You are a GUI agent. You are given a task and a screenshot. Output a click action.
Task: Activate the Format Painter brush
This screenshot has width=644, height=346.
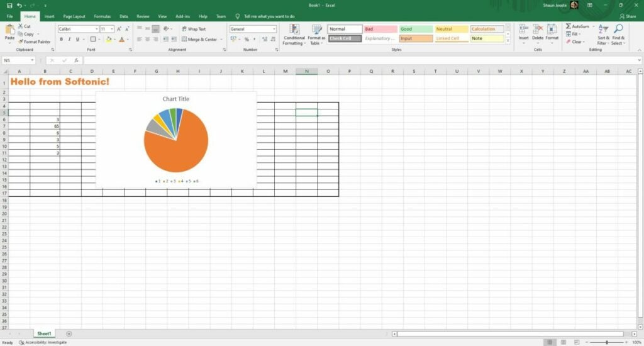pyautogui.click(x=34, y=42)
